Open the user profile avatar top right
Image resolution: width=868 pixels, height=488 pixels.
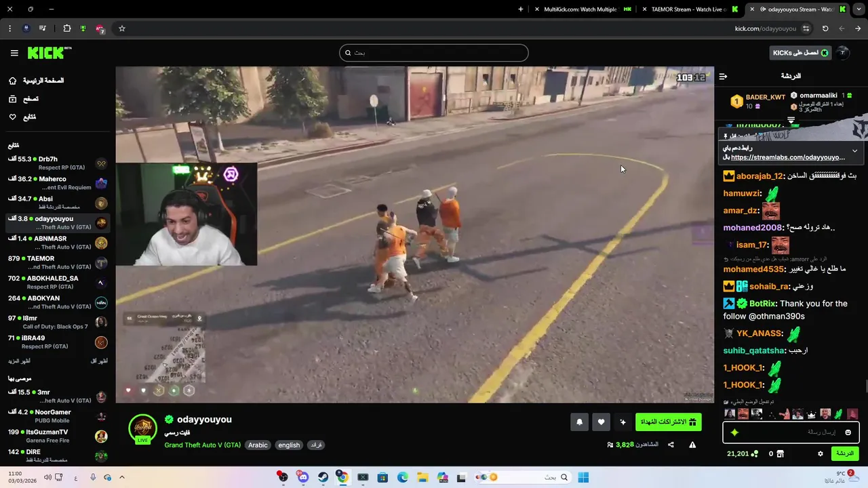(842, 53)
